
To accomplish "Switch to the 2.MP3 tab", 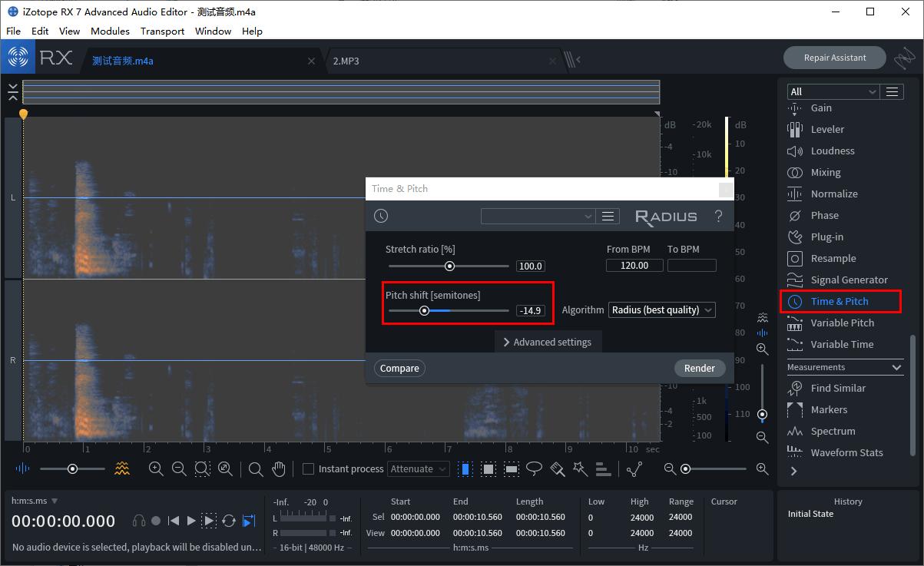I will click(x=346, y=61).
